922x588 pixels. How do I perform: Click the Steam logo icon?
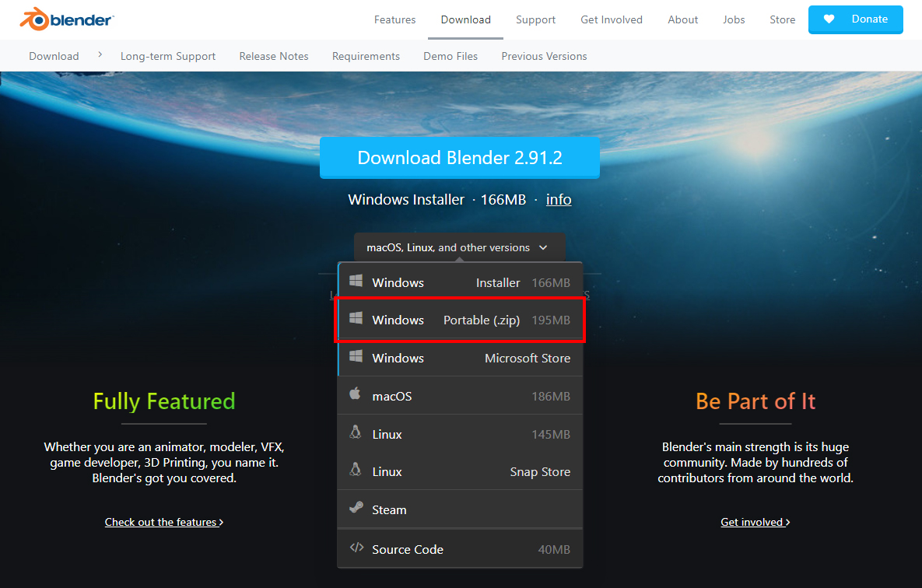pyautogui.click(x=356, y=507)
